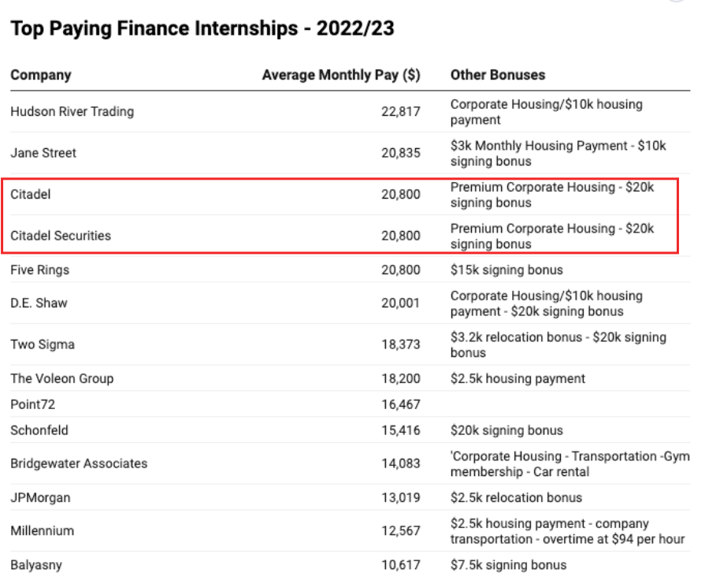Click the Citadel Securities company cell
The height and width of the screenshot is (588, 709).
(61, 236)
